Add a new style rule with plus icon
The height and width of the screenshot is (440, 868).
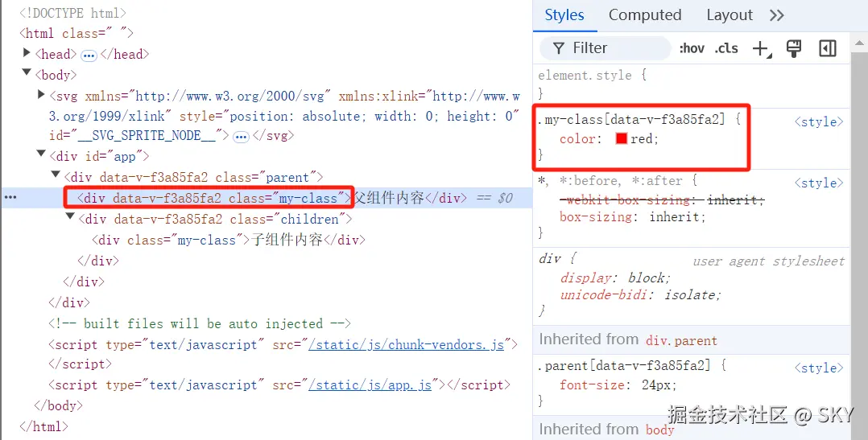(x=762, y=48)
